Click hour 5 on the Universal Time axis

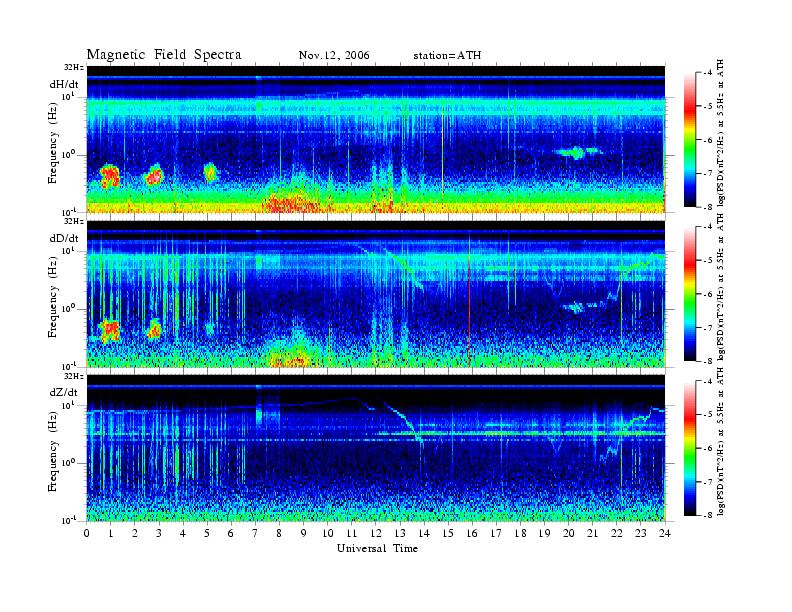[x=207, y=533]
